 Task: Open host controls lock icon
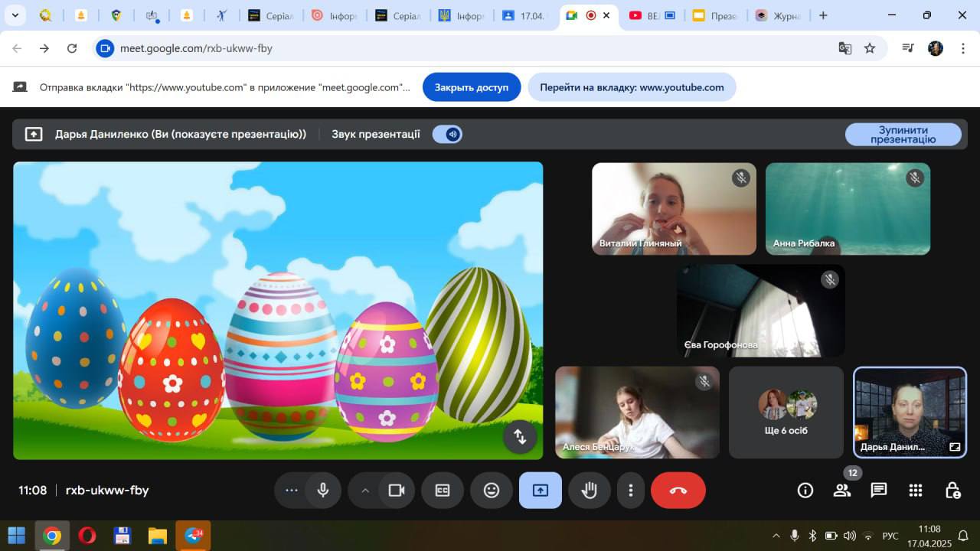(x=952, y=491)
